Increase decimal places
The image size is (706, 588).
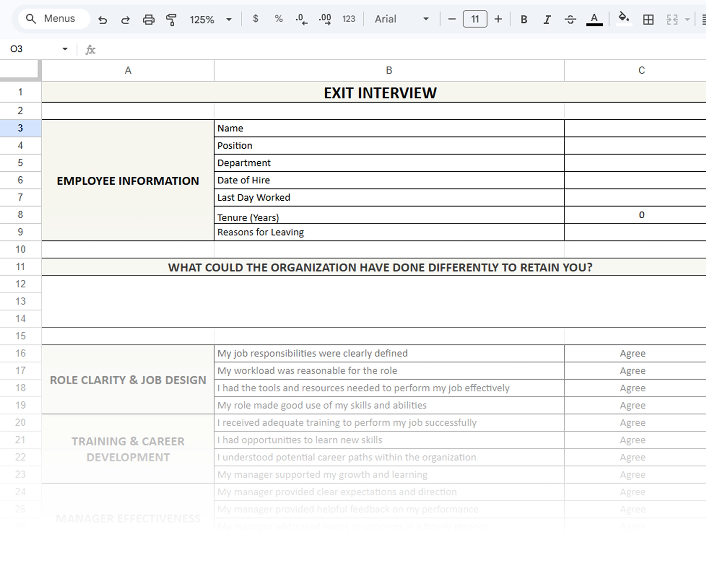(325, 19)
